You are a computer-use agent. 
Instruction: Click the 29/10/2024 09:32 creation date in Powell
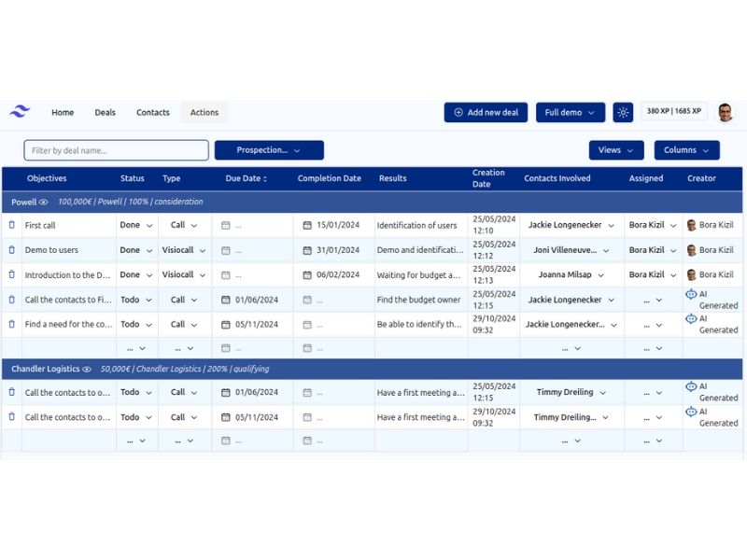point(494,324)
